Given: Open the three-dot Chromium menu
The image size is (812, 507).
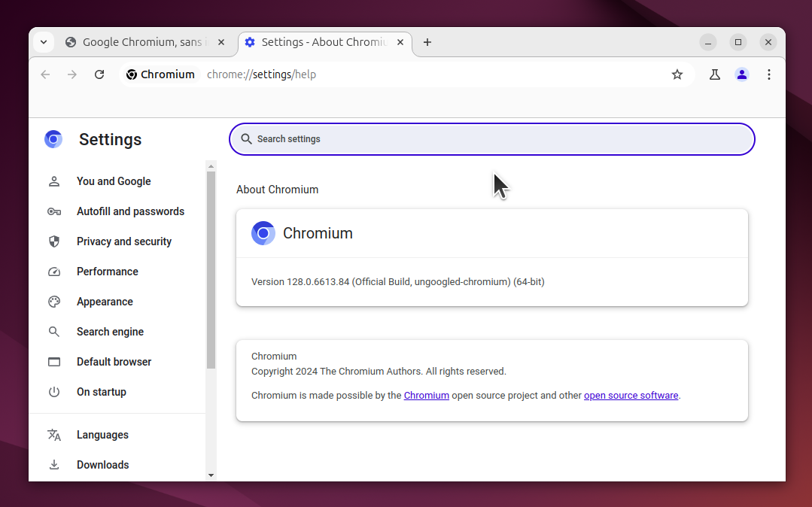Looking at the screenshot, I should point(769,74).
